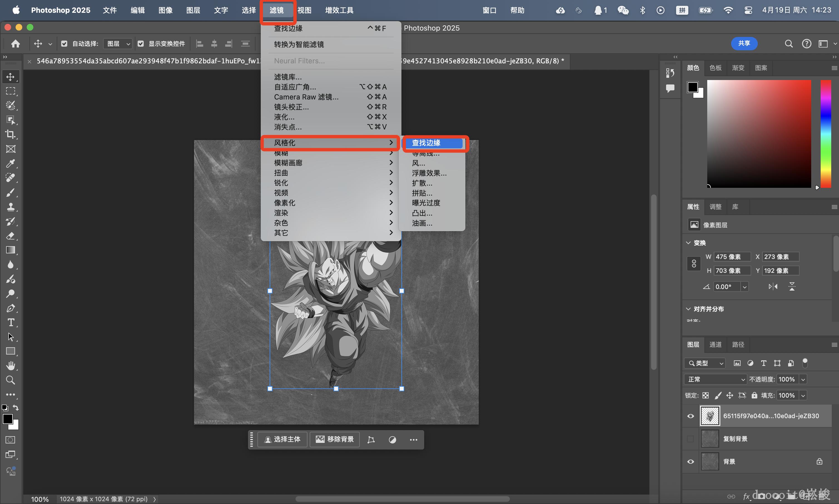Select the Eraser tool

coord(11,236)
